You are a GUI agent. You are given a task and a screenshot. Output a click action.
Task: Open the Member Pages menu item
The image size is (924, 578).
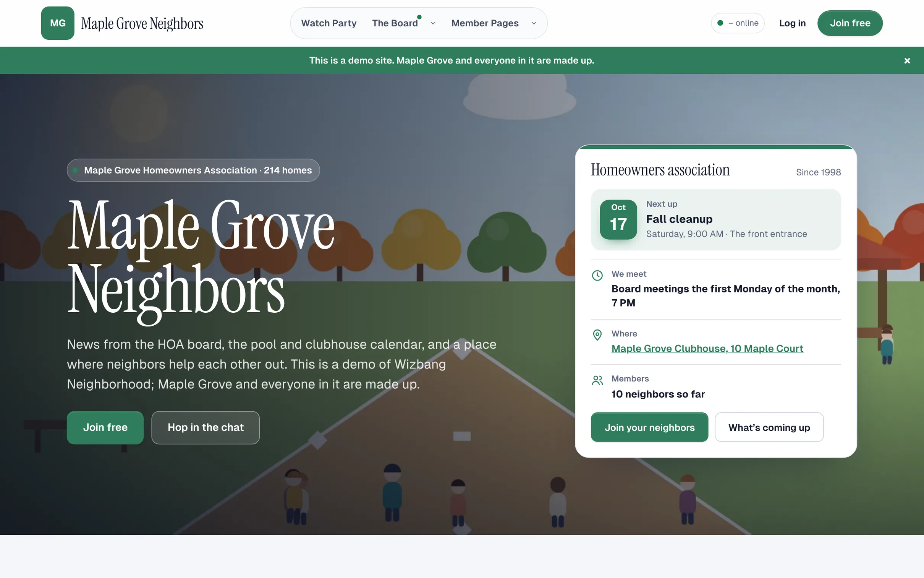tap(485, 23)
